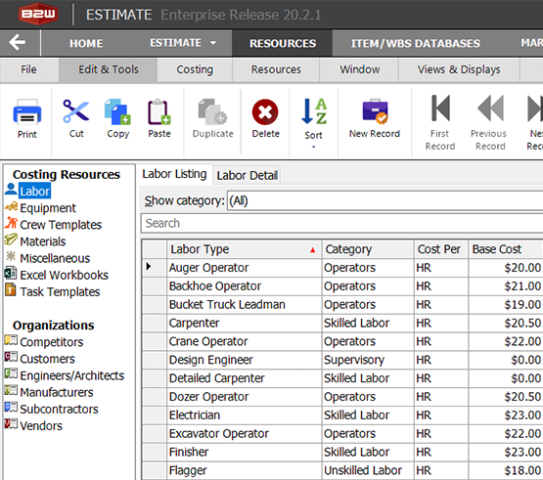Open Customers organizations

point(47,359)
